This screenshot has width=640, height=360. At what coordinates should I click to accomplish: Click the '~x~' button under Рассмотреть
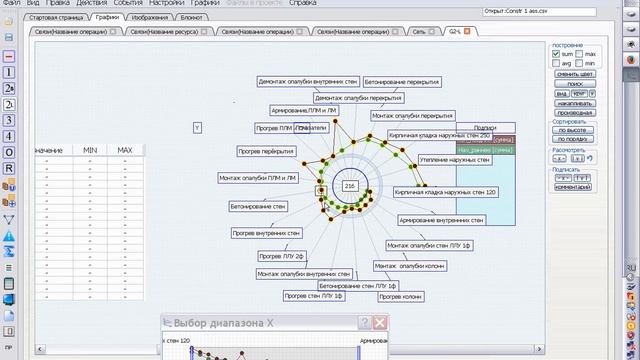(x=559, y=158)
